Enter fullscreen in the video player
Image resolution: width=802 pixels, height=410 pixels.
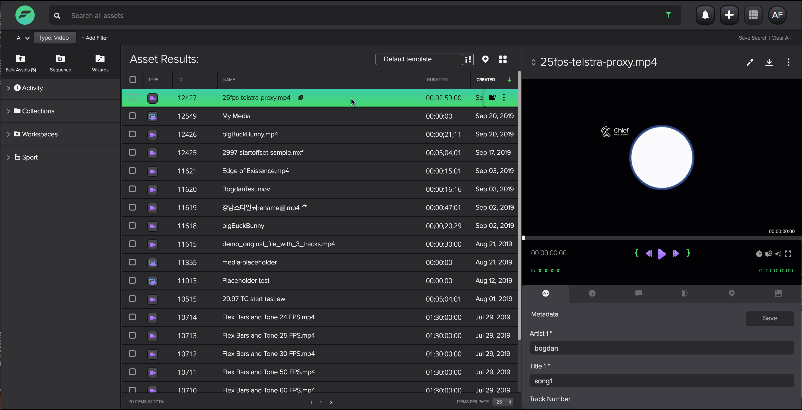tap(788, 253)
